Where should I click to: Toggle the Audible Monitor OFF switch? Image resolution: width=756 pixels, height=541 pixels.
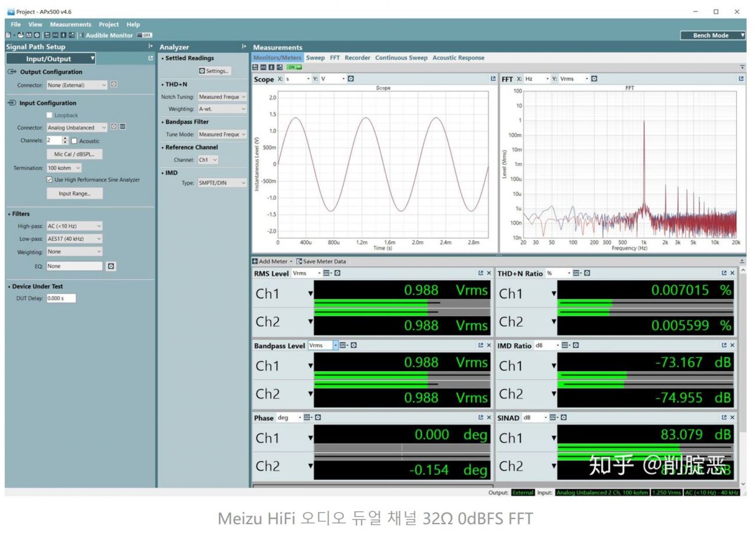(144, 35)
